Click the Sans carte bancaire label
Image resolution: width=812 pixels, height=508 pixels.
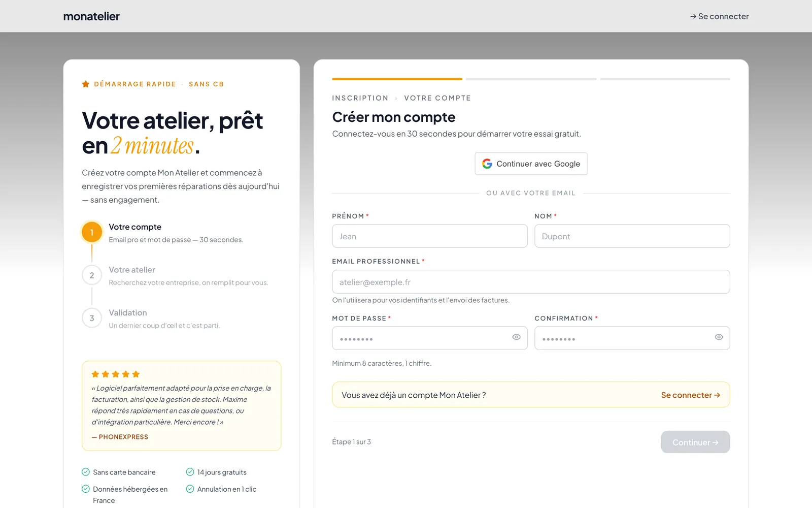[x=124, y=472]
